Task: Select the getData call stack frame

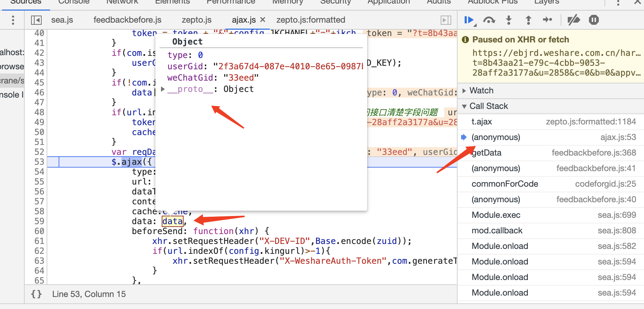Action: coord(551,153)
